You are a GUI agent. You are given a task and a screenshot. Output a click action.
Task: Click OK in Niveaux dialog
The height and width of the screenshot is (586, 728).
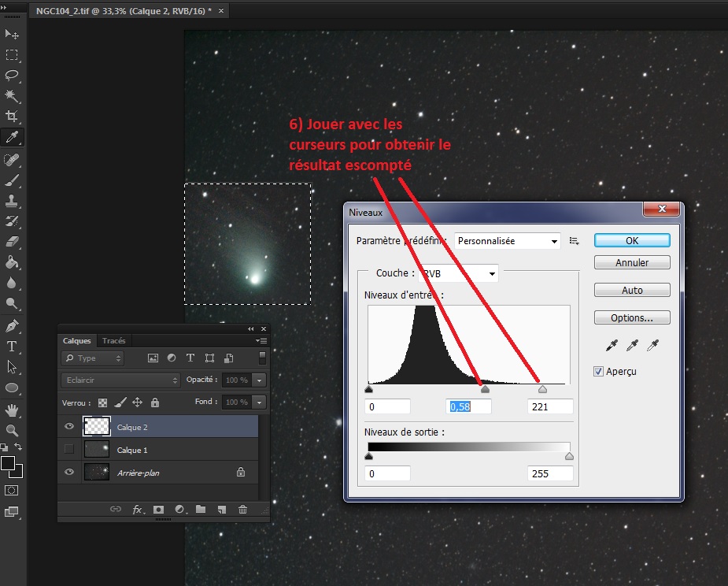(x=632, y=241)
